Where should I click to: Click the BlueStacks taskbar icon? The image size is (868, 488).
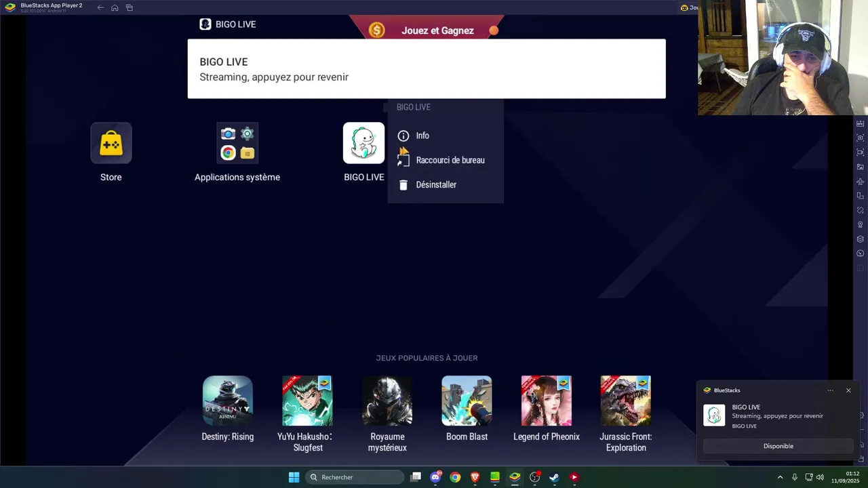515,477
